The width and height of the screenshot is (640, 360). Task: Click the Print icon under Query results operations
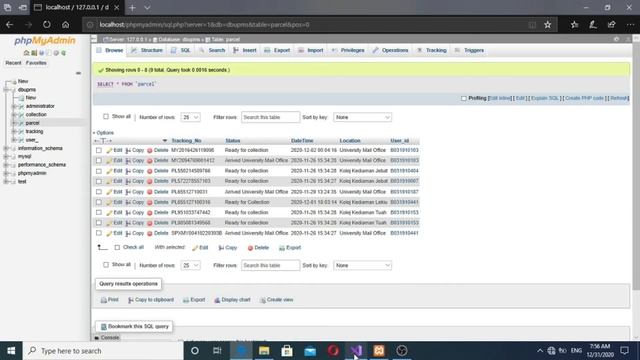(x=104, y=300)
